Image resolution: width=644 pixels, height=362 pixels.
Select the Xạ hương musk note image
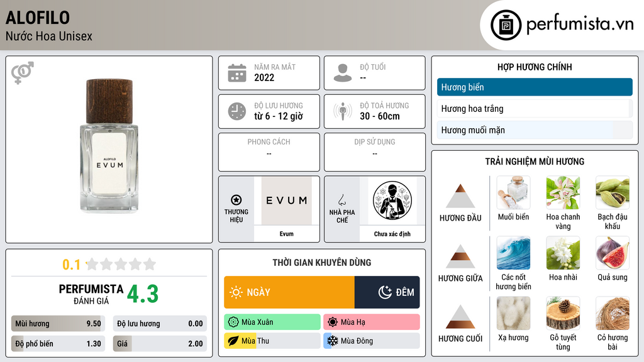pyautogui.click(x=513, y=313)
